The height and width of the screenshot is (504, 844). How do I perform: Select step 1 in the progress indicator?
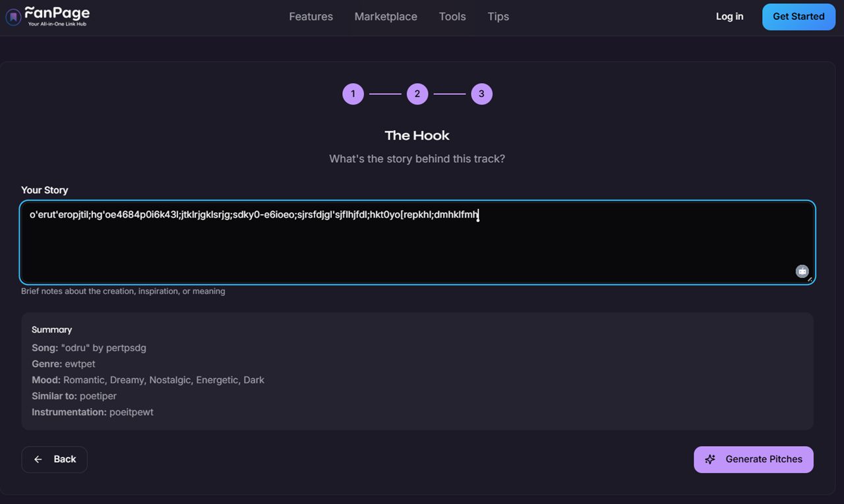pyautogui.click(x=353, y=94)
